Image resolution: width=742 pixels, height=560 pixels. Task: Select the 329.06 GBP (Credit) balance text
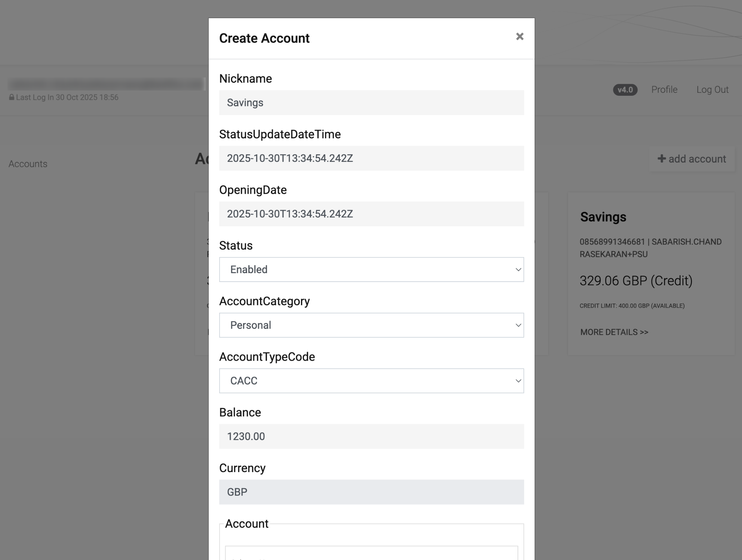pos(636,281)
